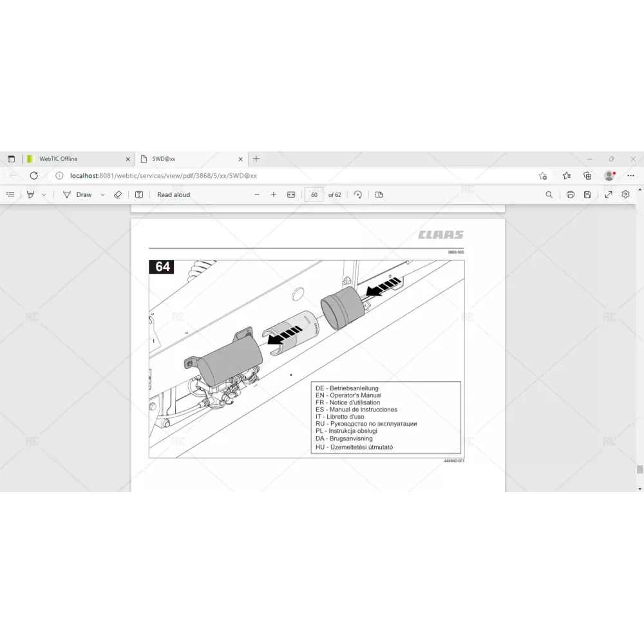The image size is (644, 644).
Task: Zoom out using the minus button
Action: click(x=257, y=194)
